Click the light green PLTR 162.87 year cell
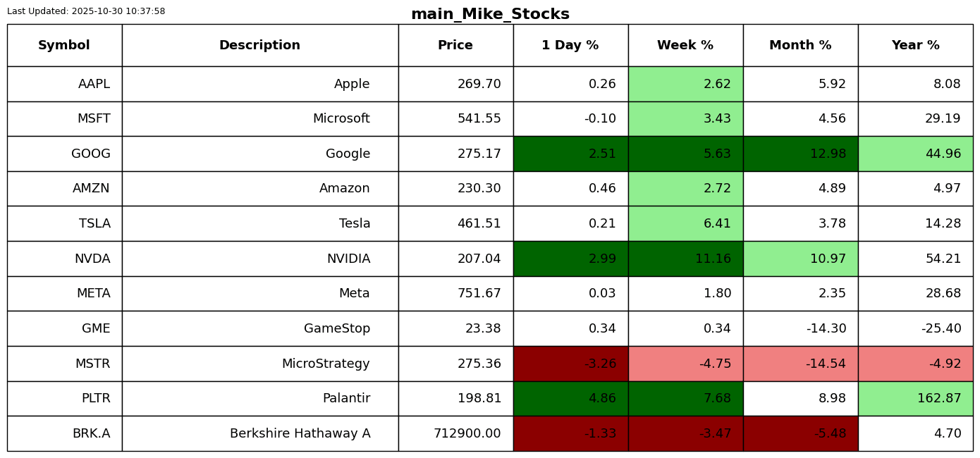980x458 pixels. click(x=915, y=398)
